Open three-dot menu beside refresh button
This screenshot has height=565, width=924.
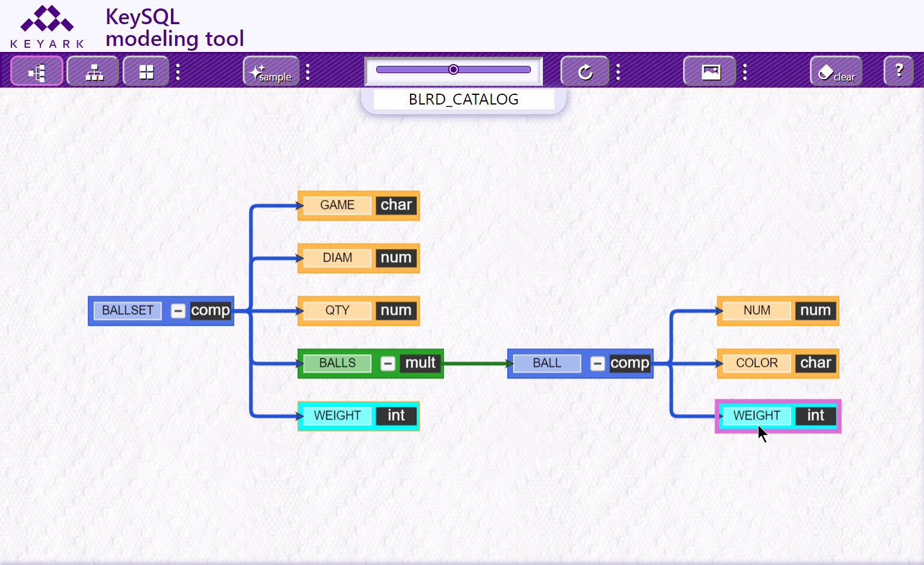pyautogui.click(x=618, y=72)
